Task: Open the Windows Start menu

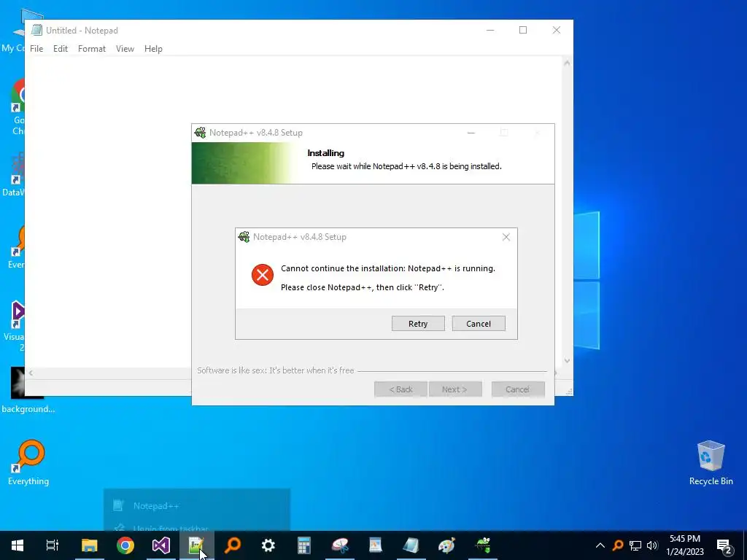Action: pos(18,545)
